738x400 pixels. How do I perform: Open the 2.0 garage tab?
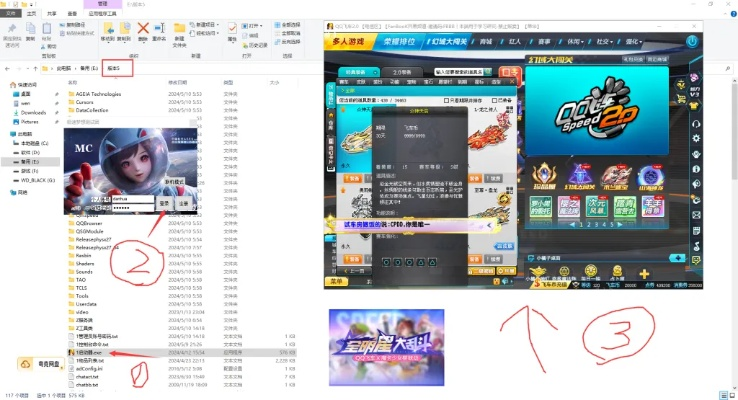coord(402,72)
